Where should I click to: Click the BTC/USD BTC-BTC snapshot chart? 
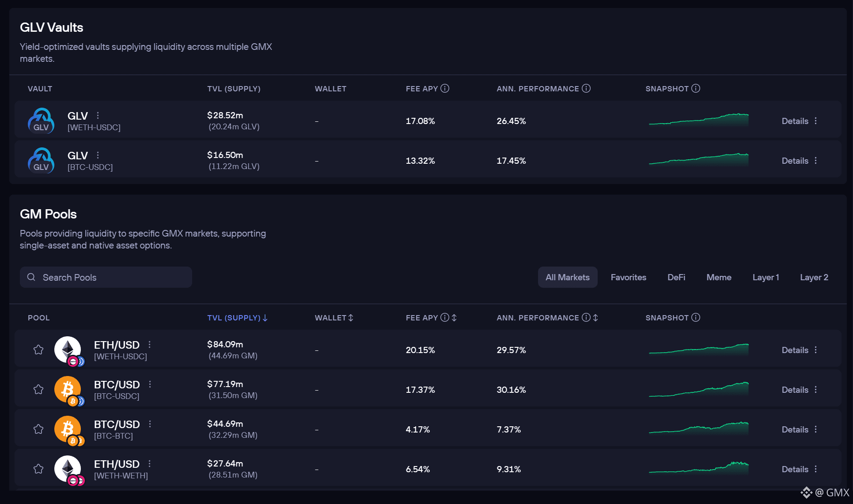click(x=698, y=429)
